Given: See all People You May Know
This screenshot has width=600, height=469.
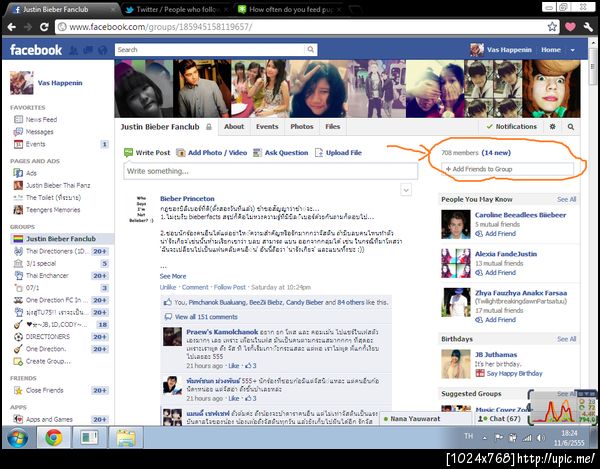Looking at the screenshot, I should (566, 199).
